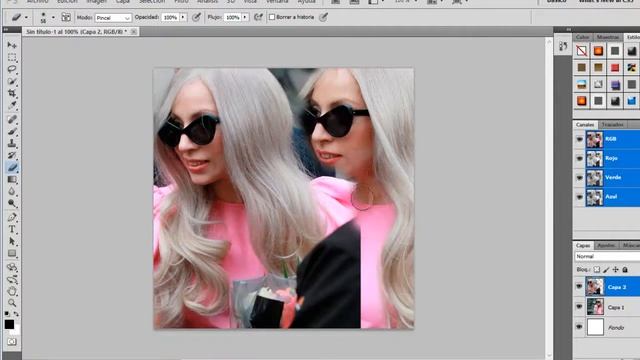The image size is (640, 360).
Task: Close the Sin título-1 document tab
Action: [x=133, y=31]
